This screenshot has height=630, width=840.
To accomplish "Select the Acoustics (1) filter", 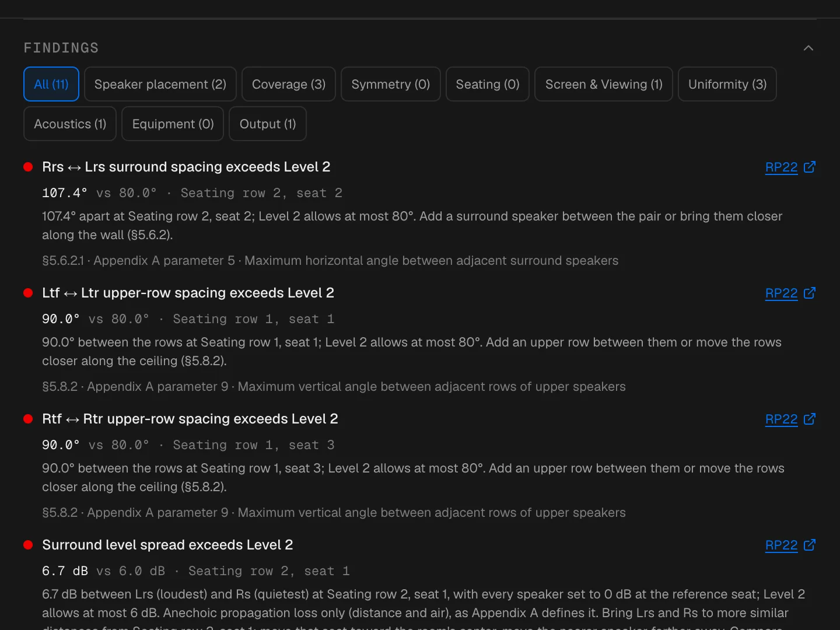I will (x=70, y=124).
